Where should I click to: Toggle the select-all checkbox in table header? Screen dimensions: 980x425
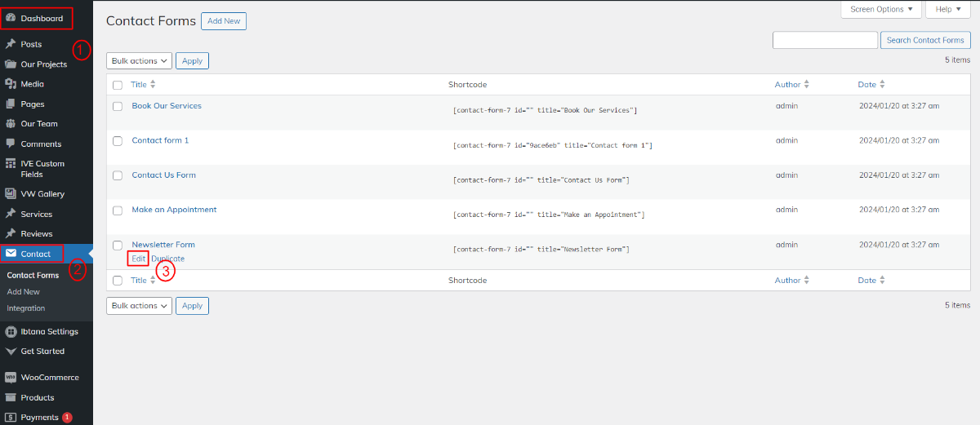coord(118,85)
